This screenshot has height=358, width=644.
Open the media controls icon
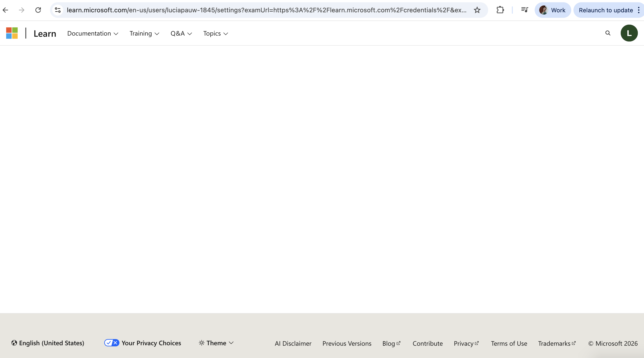pos(524,10)
